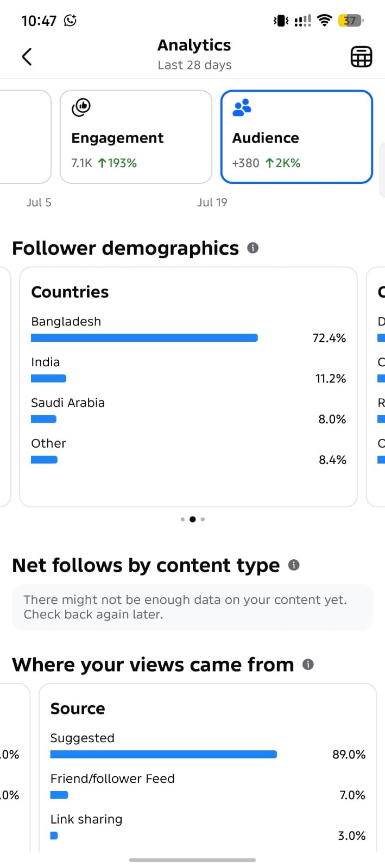Select the Engagement metric card

pos(136,137)
